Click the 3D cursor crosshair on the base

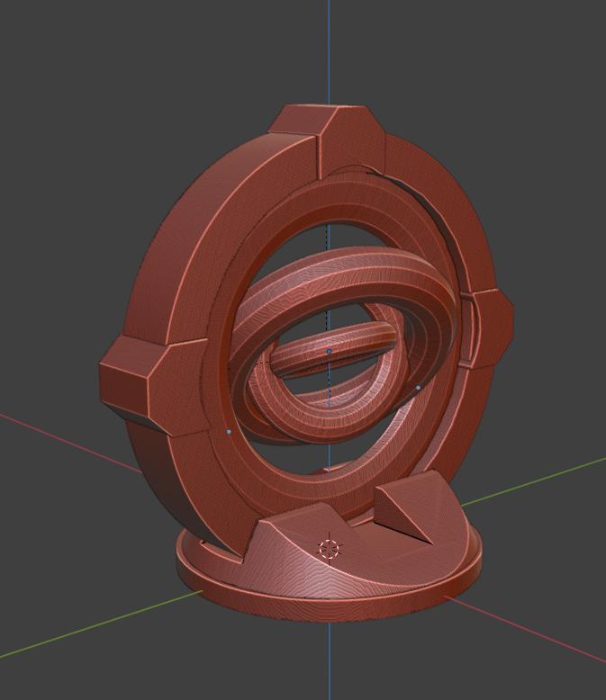[330, 549]
